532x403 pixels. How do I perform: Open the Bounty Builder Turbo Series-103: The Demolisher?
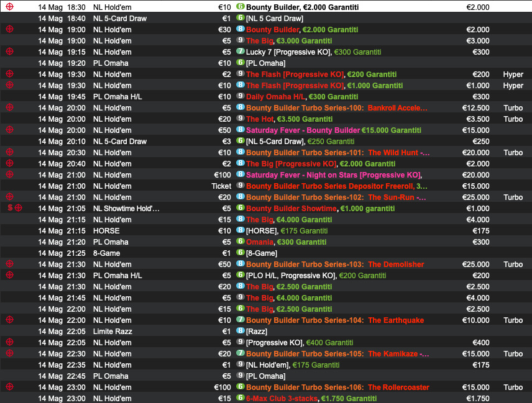click(335, 265)
